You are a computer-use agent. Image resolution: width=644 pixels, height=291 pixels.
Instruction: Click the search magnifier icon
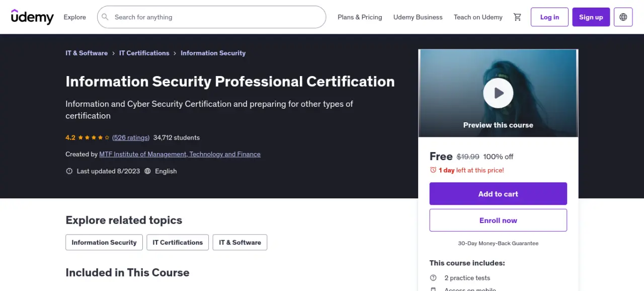pos(105,17)
